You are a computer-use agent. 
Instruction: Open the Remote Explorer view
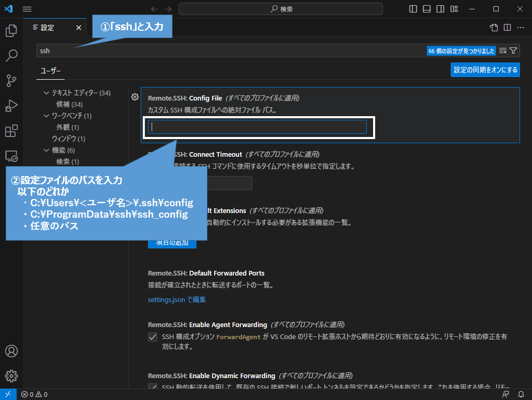coord(11,156)
